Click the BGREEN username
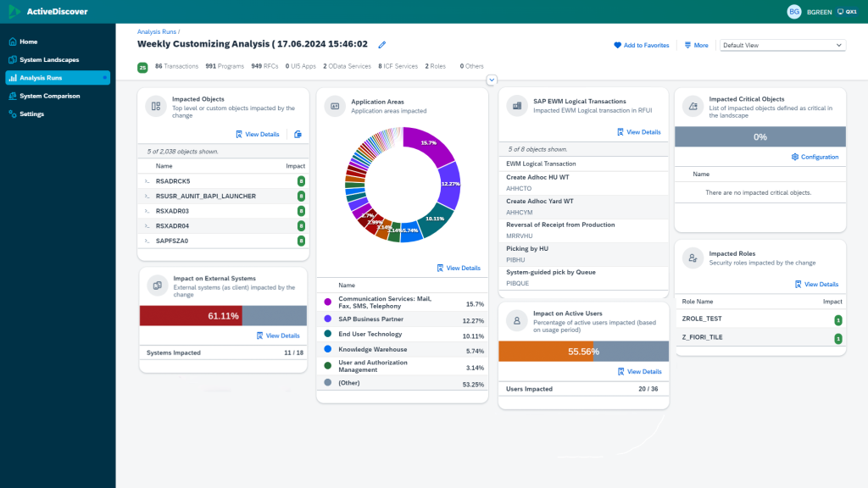The image size is (868, 488). point(820,12)
